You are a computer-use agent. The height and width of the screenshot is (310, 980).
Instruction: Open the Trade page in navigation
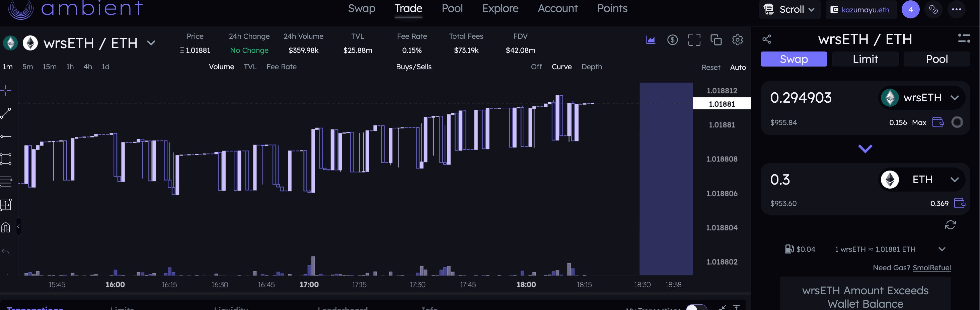pyautogui.click(x=408, y=8)
